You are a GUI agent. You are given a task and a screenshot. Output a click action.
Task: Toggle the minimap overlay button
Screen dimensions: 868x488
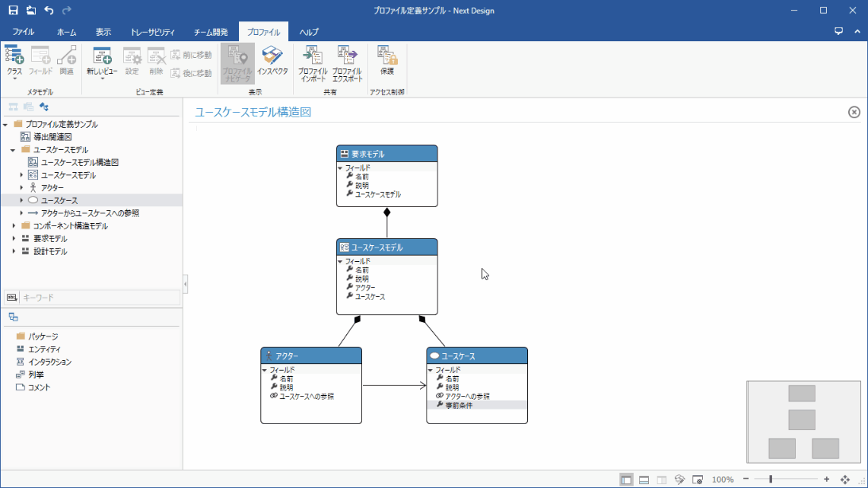click(697, 480)
